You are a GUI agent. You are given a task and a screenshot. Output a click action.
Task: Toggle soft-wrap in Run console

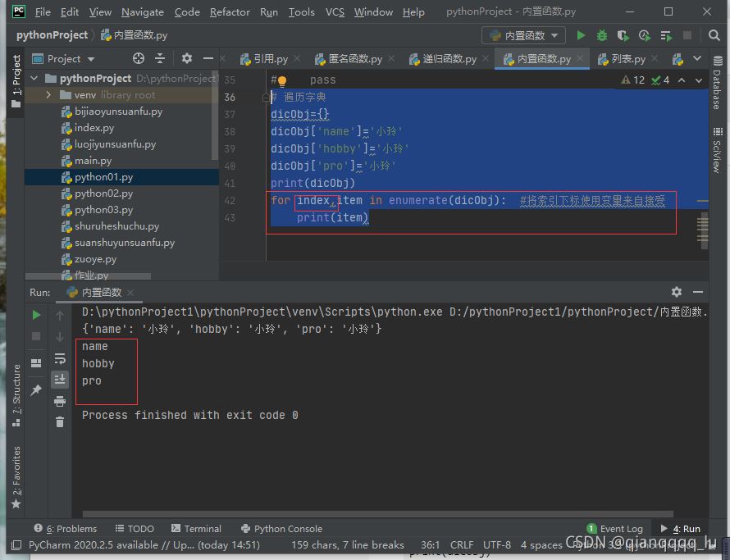pos(60,358)
